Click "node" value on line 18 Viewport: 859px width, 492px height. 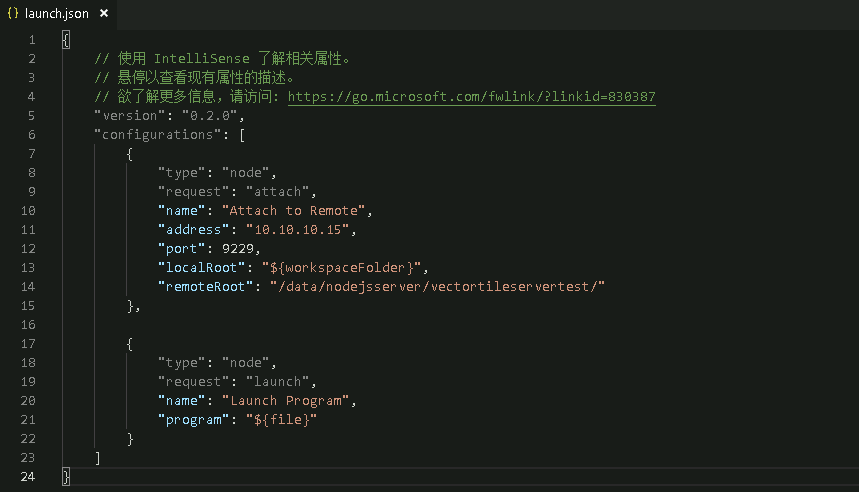pyautogui.click(x=246, y=363)
